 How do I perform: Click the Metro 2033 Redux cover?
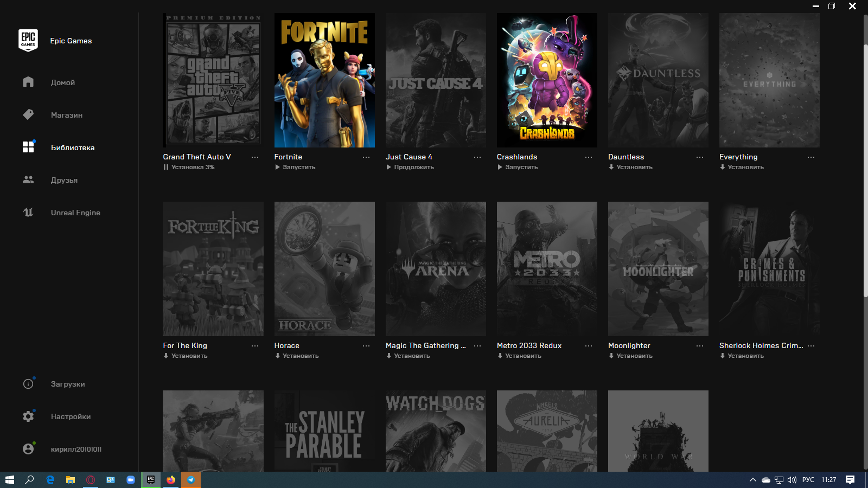click(x=547, y=269)
